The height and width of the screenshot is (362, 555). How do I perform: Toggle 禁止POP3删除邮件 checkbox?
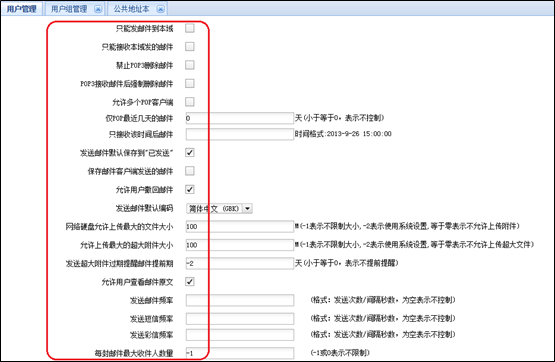pos(190,65)
